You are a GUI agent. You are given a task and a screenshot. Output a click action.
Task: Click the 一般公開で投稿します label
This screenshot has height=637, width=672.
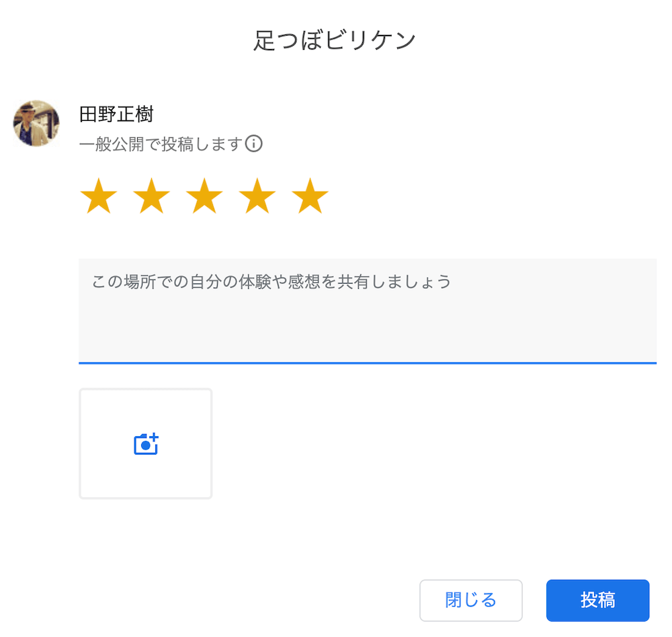pos(161,144)
